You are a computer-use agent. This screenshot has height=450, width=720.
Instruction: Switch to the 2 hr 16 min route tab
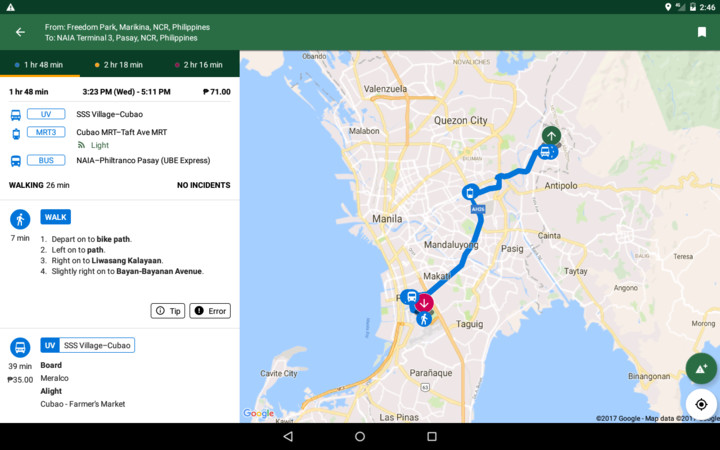(199, 65)
